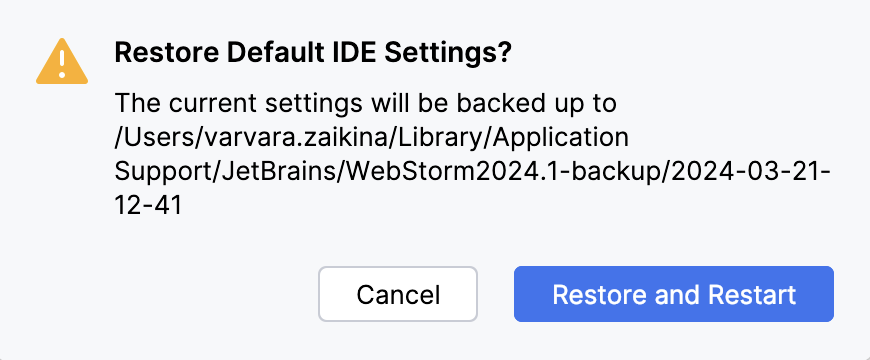Viewport: 870px width, 360px height.
Task: Confirm with Restore and Restart button
Action: (x=674, y=294)
